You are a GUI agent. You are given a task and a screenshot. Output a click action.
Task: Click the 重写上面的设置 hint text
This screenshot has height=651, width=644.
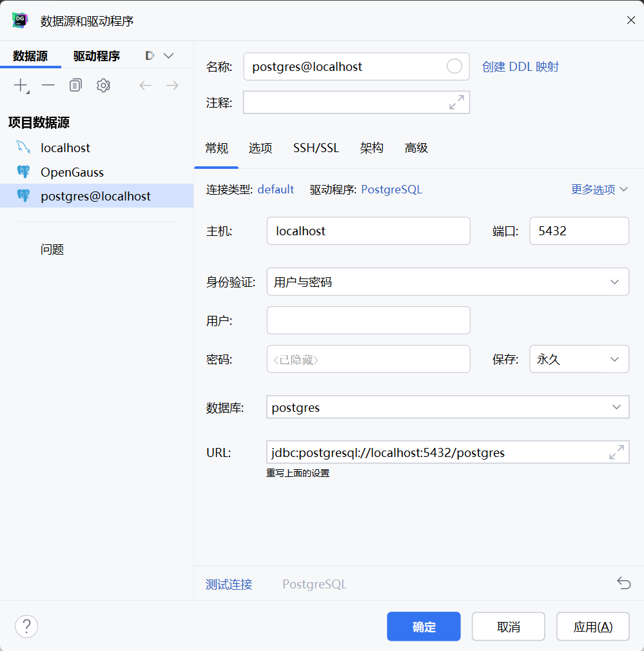(298, 473)
